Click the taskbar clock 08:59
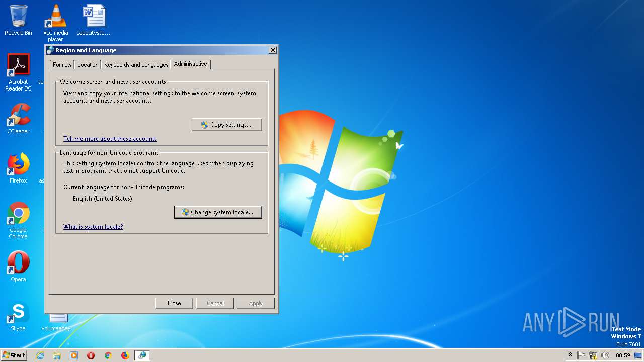 (x=623, y=355)
